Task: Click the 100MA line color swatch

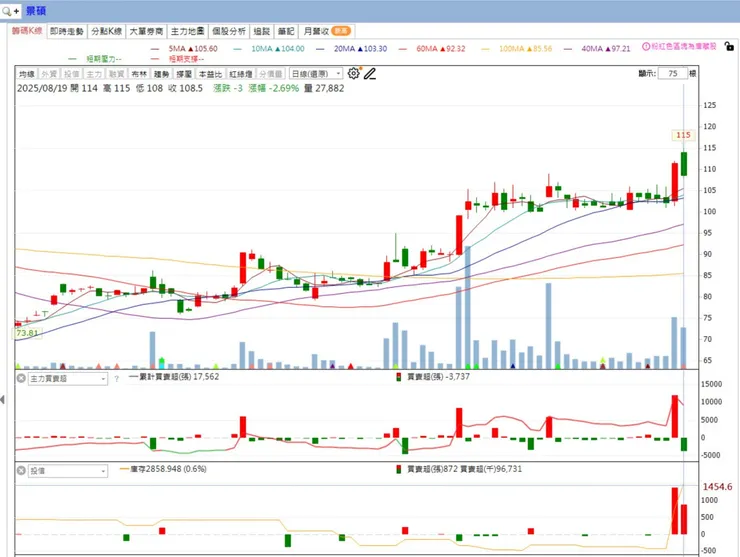Action: coord(485,49)
